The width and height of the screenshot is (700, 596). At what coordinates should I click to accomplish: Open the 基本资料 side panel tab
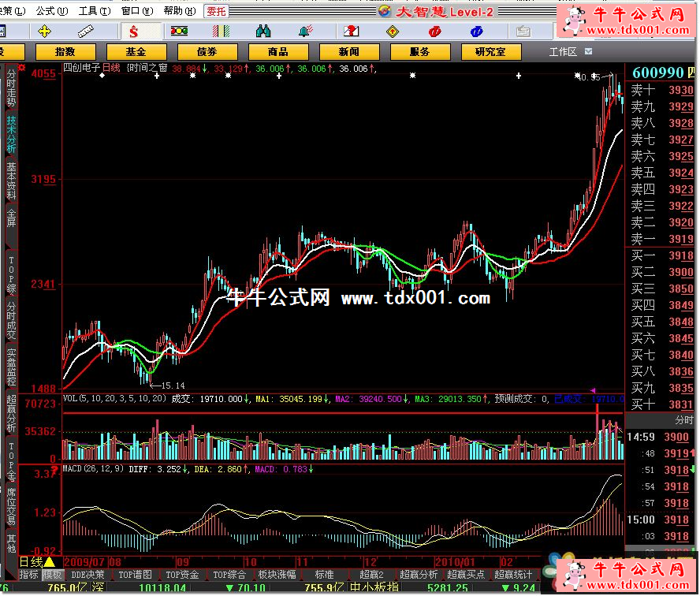click(x=11, y=181)
